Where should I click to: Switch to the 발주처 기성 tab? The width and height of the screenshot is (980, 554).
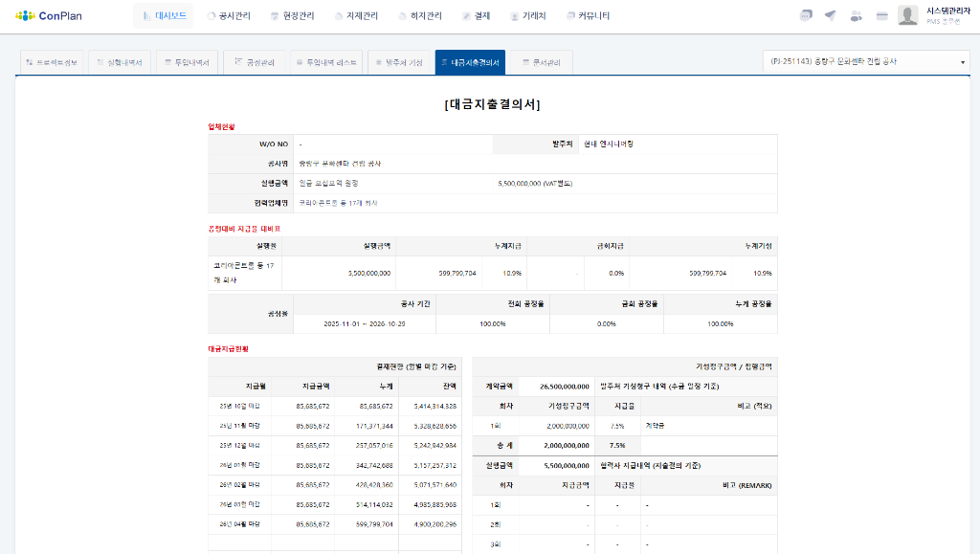coord(399,62)
